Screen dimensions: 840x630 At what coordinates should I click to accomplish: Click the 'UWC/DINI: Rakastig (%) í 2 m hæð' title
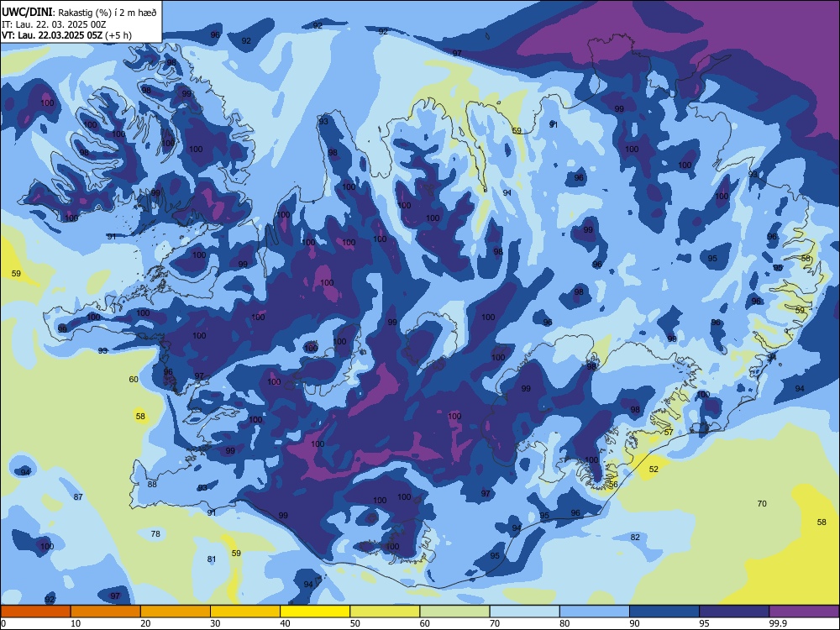coord(79,12)
